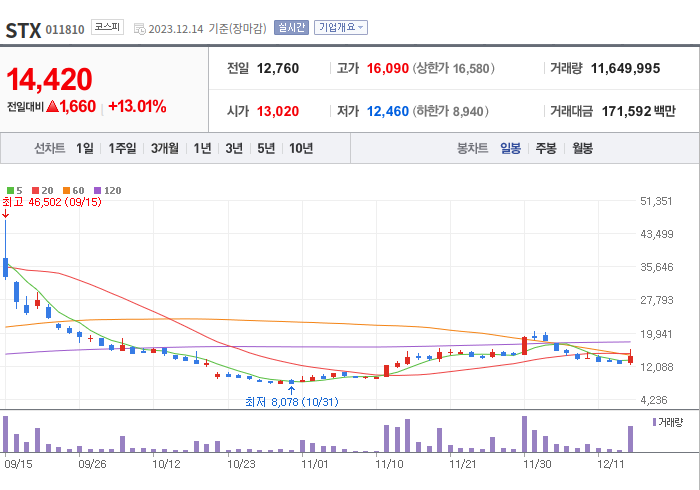Switch to the 월봉 monthly candle chart

(583, 148)
